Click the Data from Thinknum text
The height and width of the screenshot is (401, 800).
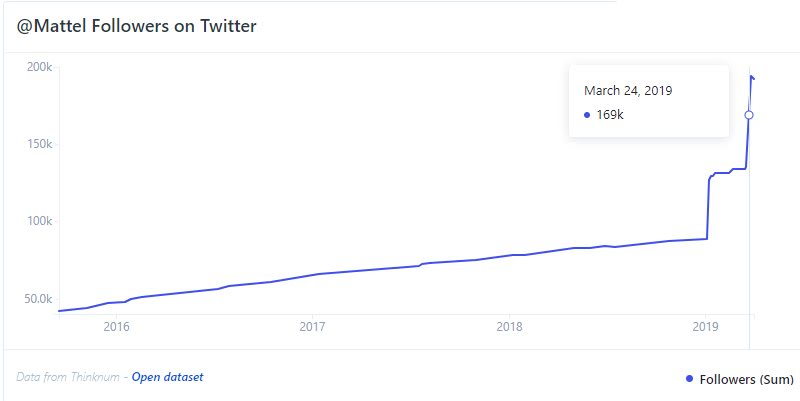pos(68,377)
